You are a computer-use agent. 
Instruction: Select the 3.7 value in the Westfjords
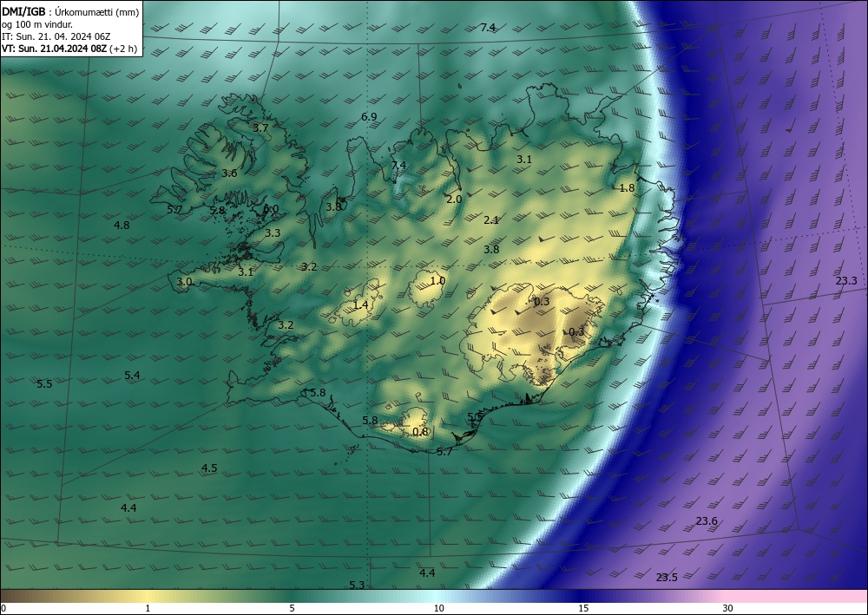coord(260,128)
